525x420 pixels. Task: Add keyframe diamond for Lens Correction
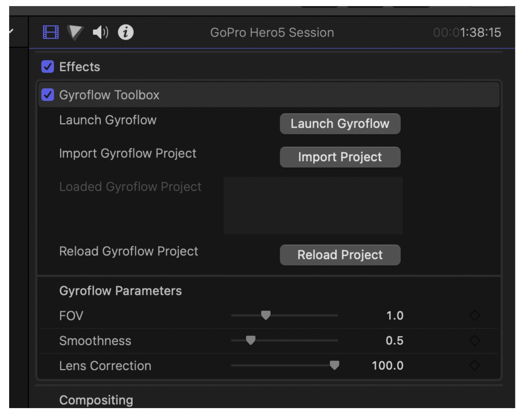tap(474, 365)
